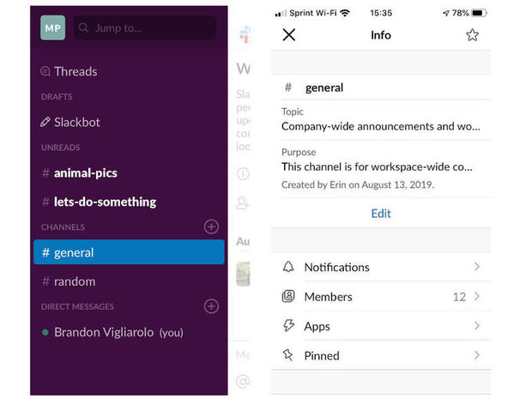
Task: Expand Notifications settings chevron
Action: click(477, 267)
